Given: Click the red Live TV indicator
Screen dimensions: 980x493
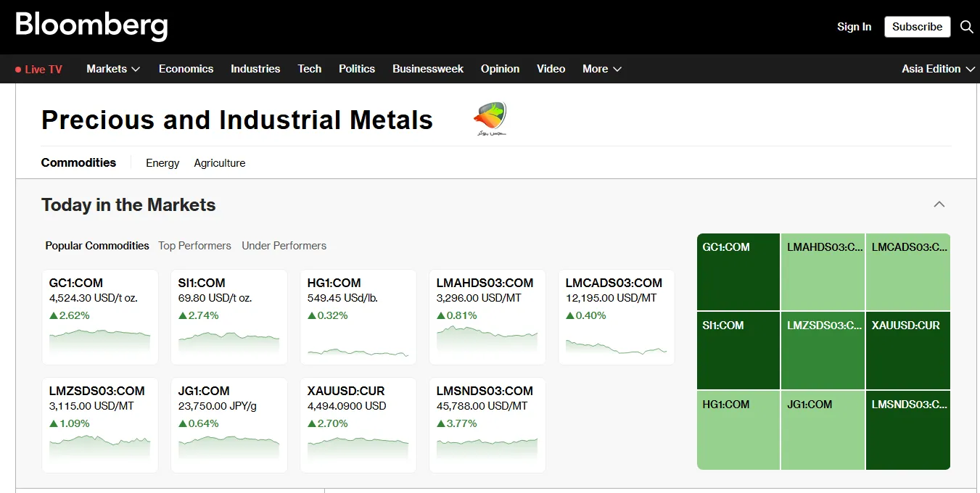Looking at the screenshot, I should tap(38, 69).
